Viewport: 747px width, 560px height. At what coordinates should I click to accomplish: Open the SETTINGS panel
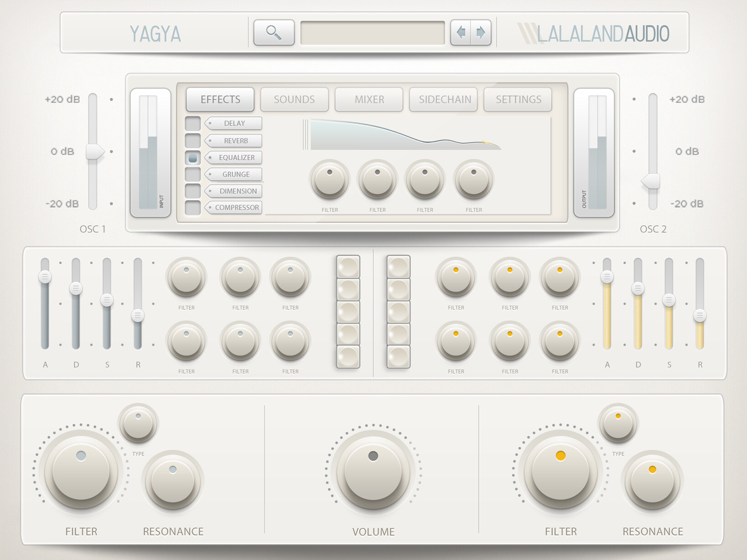click(x=518, y=99)
